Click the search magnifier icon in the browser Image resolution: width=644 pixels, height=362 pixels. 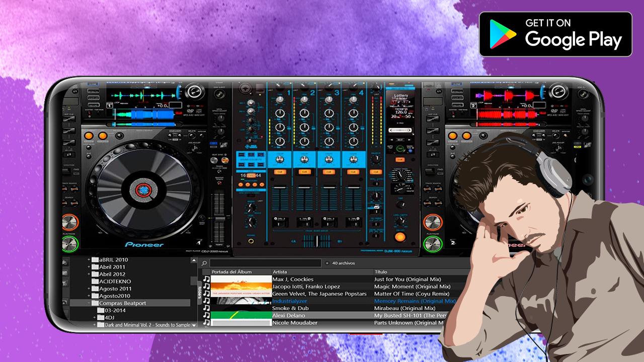tap(205, 263)
